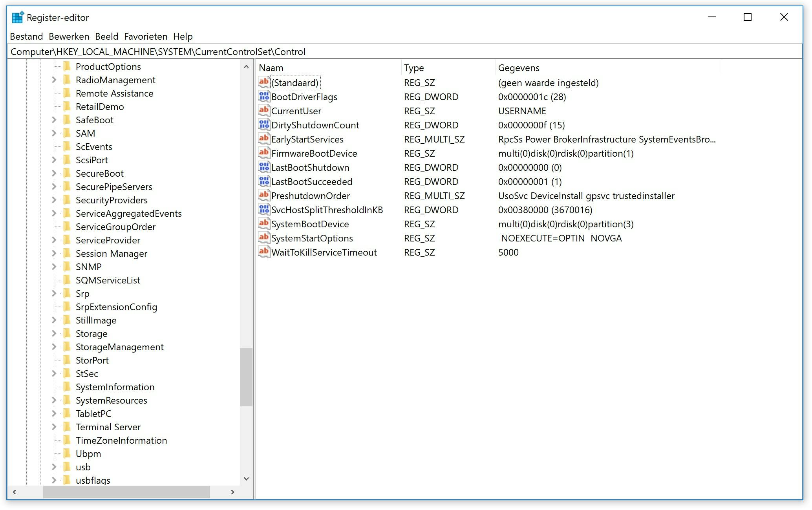Expand the usb registry key
The width and height of the screenshot is (812, 510).
[54, 467]
